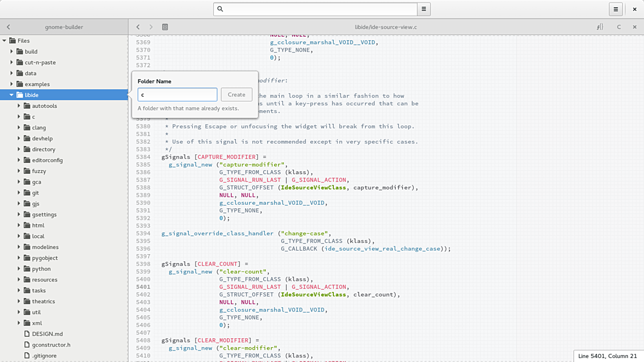Open the C language selector in editor header
This screenshot has height=362, width=644.
coord(619,27)
